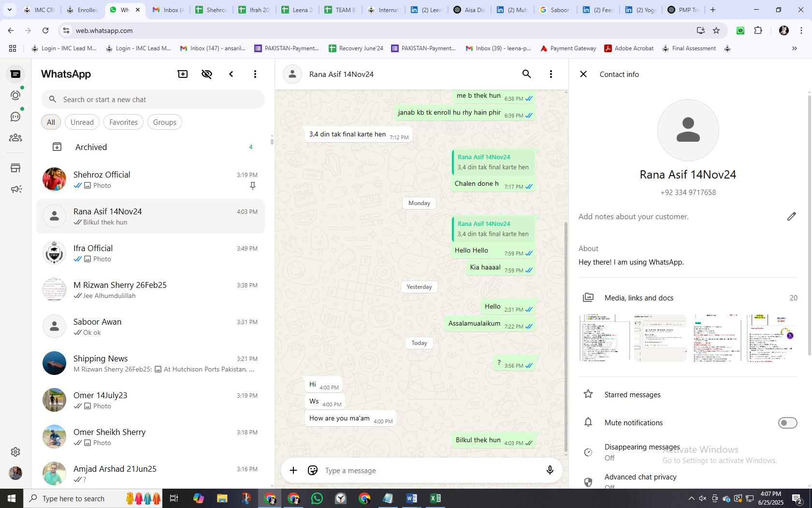The width and height of the screenshot is (812, 508).
Task: Reload the WhatsApp Web page
Action: pos(45,30)
